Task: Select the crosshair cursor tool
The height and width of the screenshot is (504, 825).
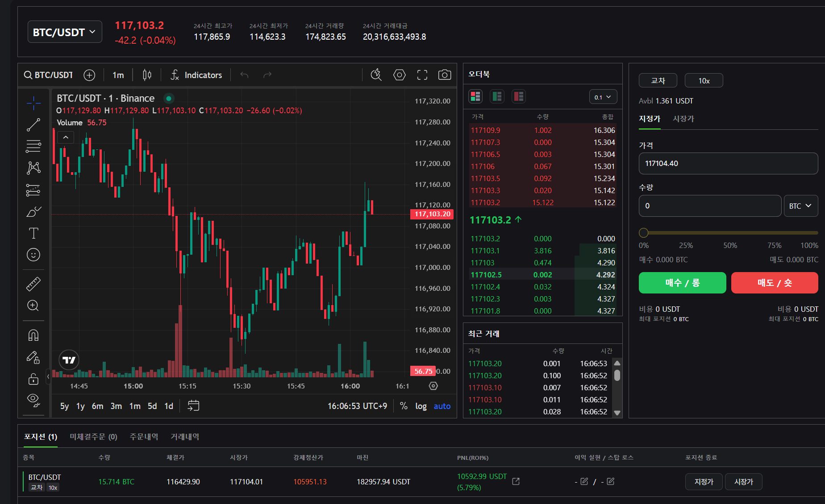Action: (x=33, y=103)
